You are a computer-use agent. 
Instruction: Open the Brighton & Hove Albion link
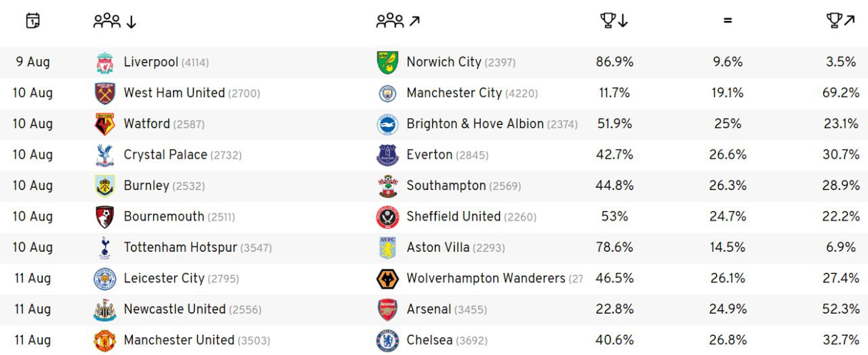(475, 124)
